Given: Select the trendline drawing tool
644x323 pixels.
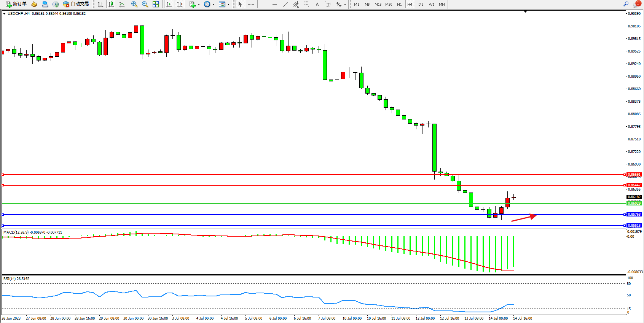Looking at the screenshot, I should (285, 4).
